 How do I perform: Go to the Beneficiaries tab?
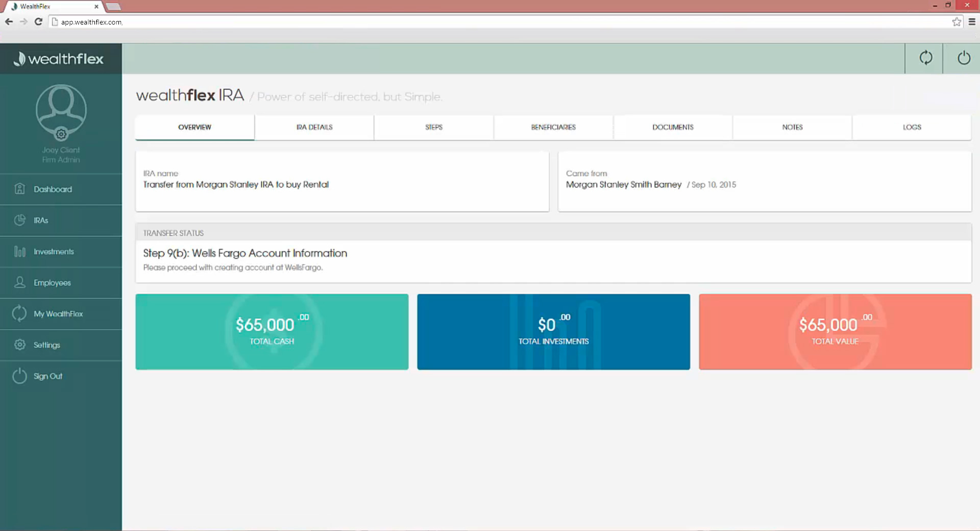pyautogui.click(x=553, y=127)
